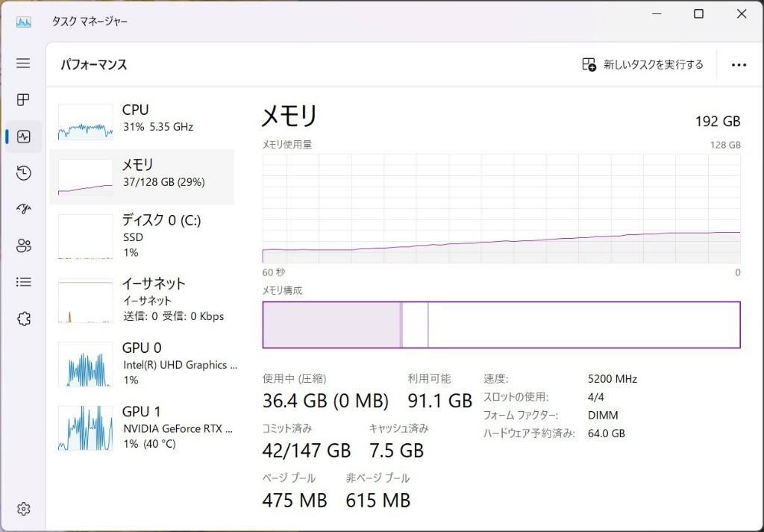Select GPU 0 Intel UHD Graphics
Image resolution: width=764 pixels, height=532 pixels.
click(x=142, y=363)
